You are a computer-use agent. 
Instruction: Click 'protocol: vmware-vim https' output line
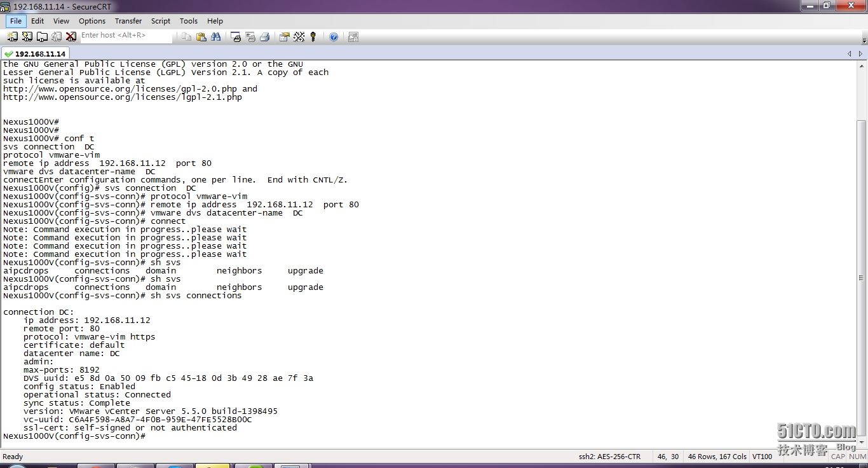point(90,337)
